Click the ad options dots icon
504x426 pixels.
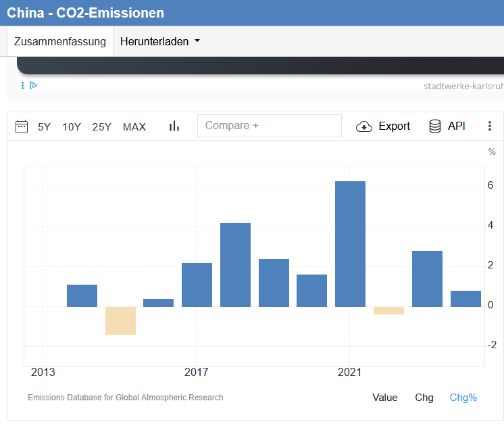pyautogui.click(x=23, y=85)
